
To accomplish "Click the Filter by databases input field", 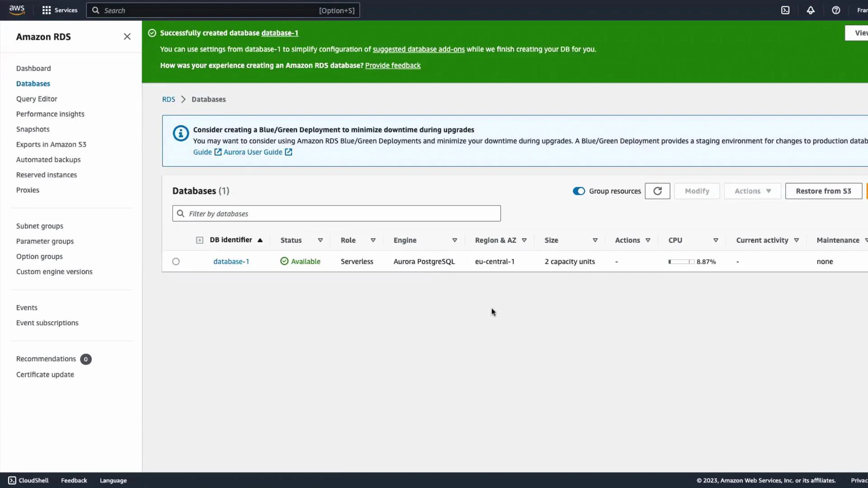I will [x=336, y=213].
